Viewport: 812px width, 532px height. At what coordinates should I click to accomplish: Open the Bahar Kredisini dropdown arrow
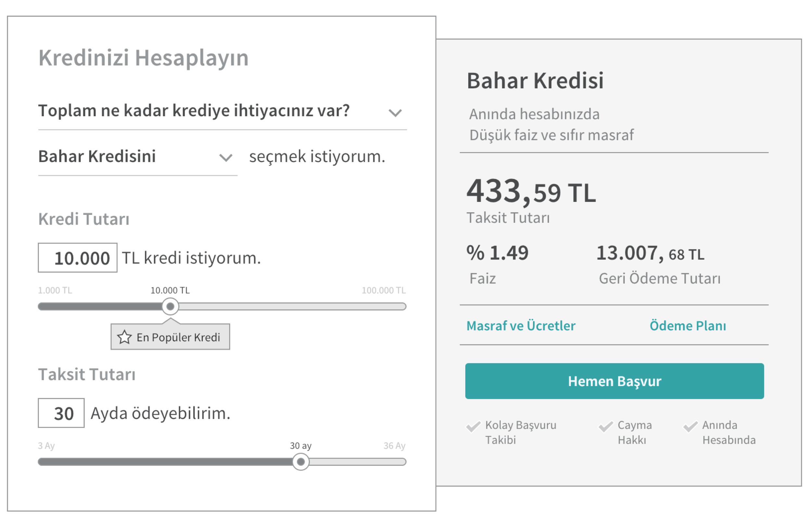pyautogui.click(x=225, y=158)
